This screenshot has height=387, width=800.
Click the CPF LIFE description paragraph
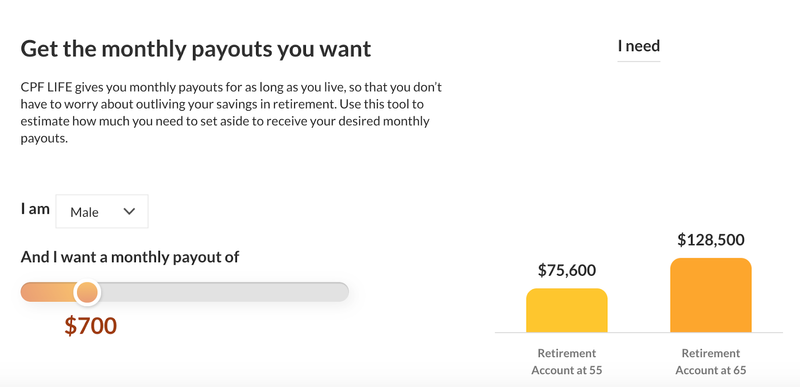[231, 113]
